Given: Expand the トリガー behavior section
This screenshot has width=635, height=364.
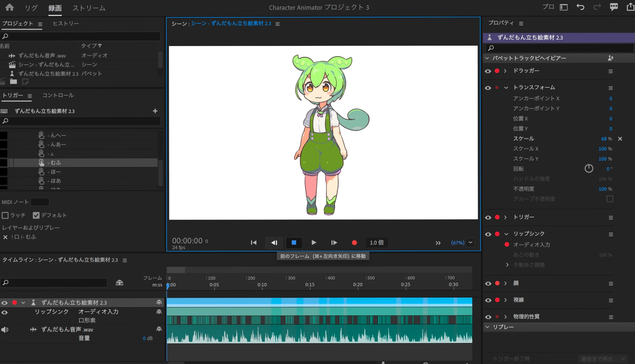Looking at the screenshot, I should pos(505,217).
